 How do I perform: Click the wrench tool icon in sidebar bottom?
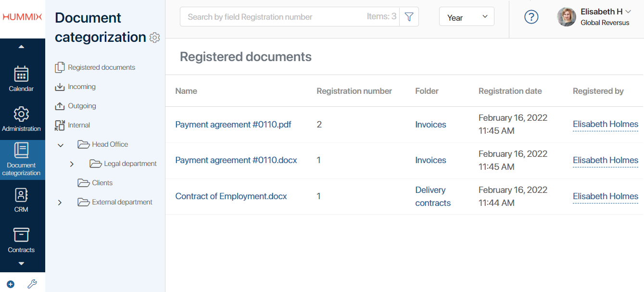(32, 284)
